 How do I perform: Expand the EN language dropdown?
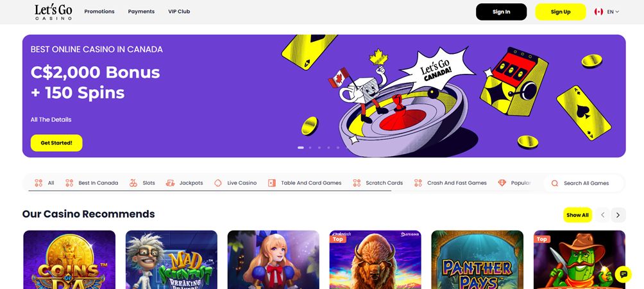click(x=613, y=12)
